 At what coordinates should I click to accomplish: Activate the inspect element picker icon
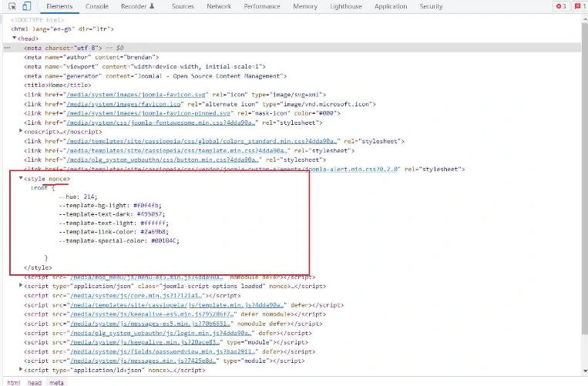click(12, 6)
